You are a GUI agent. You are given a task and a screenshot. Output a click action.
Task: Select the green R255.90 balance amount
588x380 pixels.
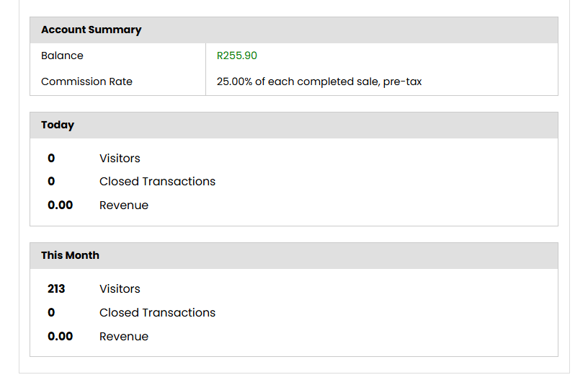tap(236, 56)
